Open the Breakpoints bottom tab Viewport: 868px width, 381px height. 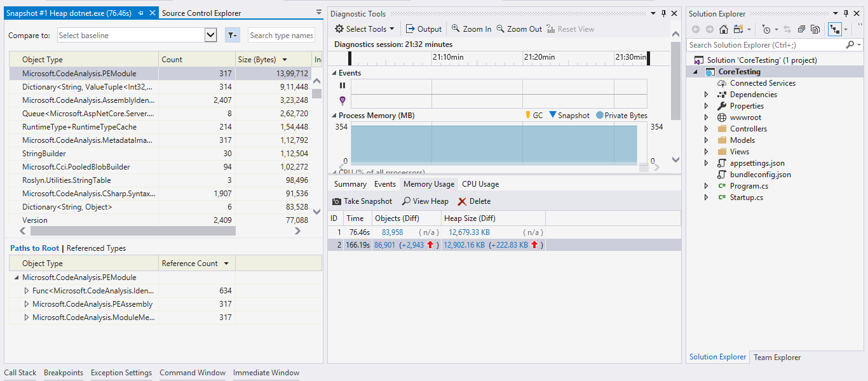tap(64, 373)
